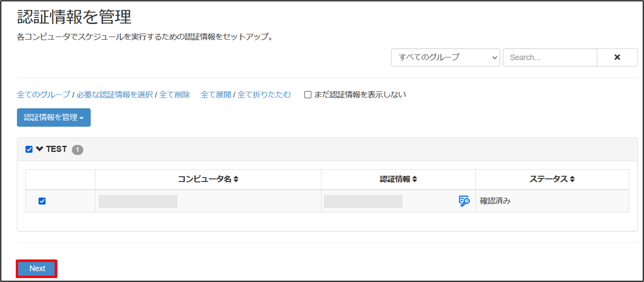Sort by コンピュータ名 column arrows

[236, 179]
